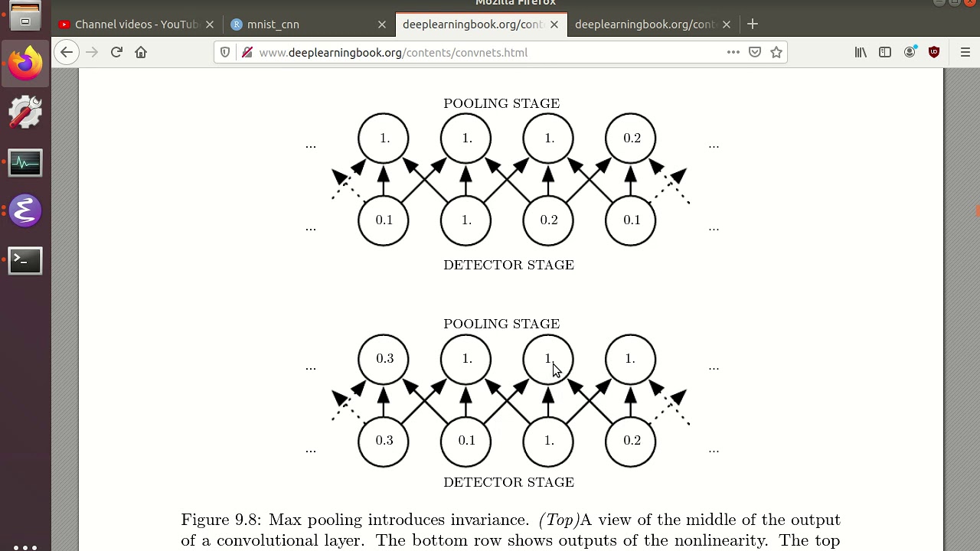Close the last deeplearningbook.org tab
The image size is (980, 551).
coord(727,24)
